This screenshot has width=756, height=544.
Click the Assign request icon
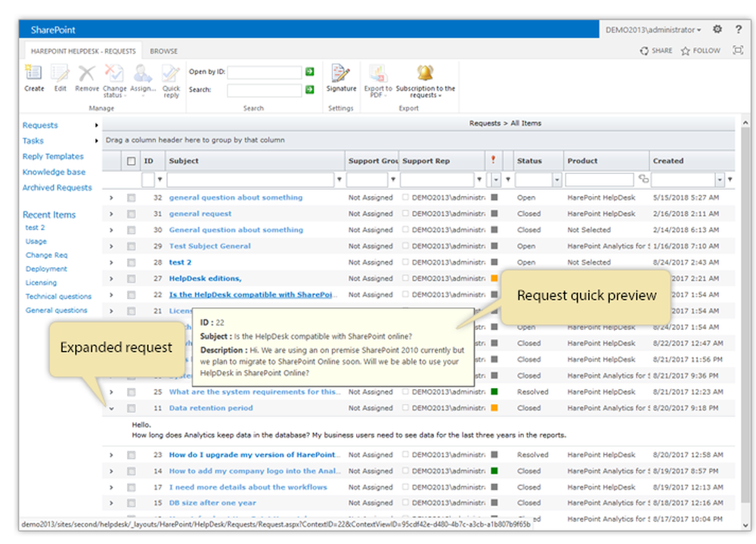tap(143, 73)
